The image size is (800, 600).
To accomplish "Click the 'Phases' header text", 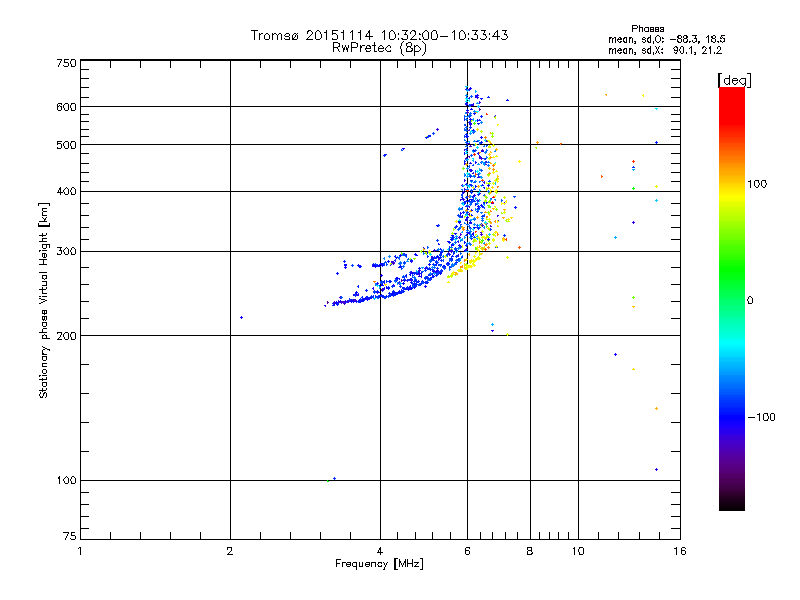I will 647,29.
